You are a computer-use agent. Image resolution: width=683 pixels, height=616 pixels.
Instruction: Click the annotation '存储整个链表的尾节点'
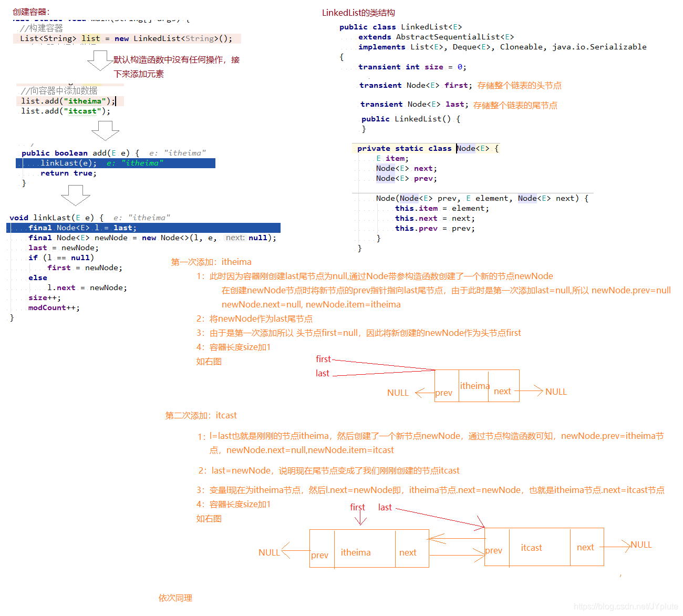(515, 105)
